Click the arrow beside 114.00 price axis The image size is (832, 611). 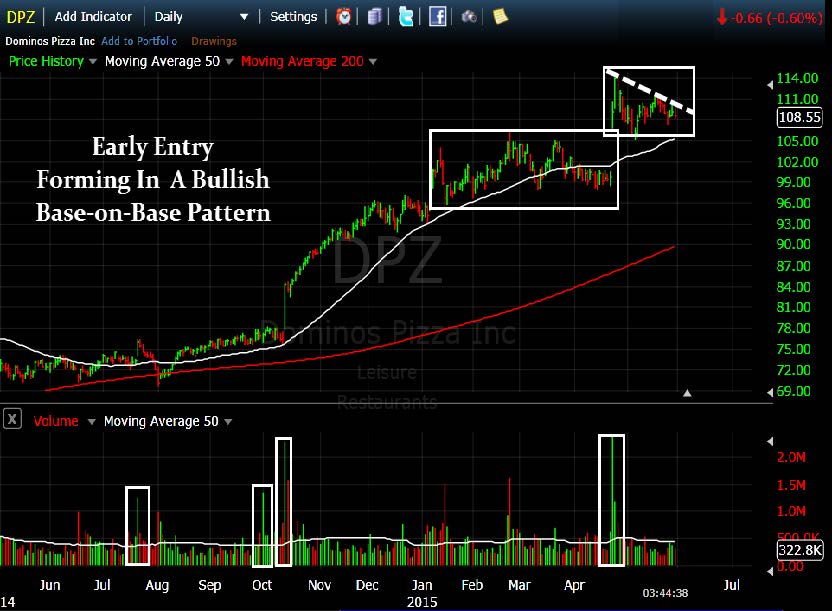pyautogui.click(x=770, y=84)
